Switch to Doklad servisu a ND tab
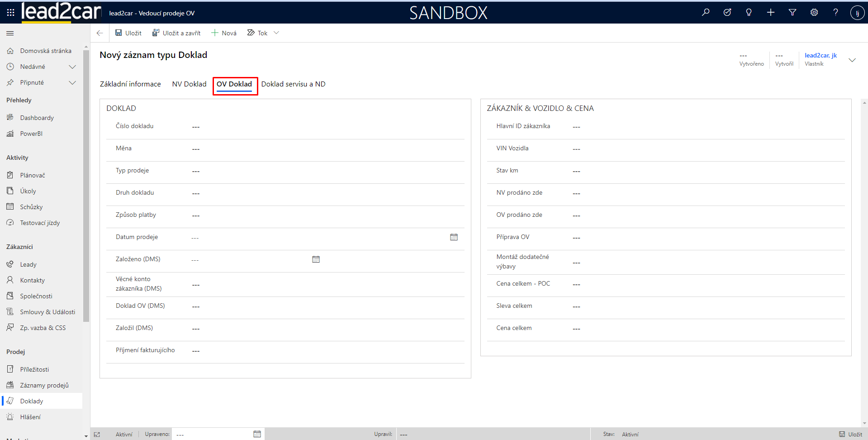The height and width of the screenshot is (440, 868). [293, 84]
